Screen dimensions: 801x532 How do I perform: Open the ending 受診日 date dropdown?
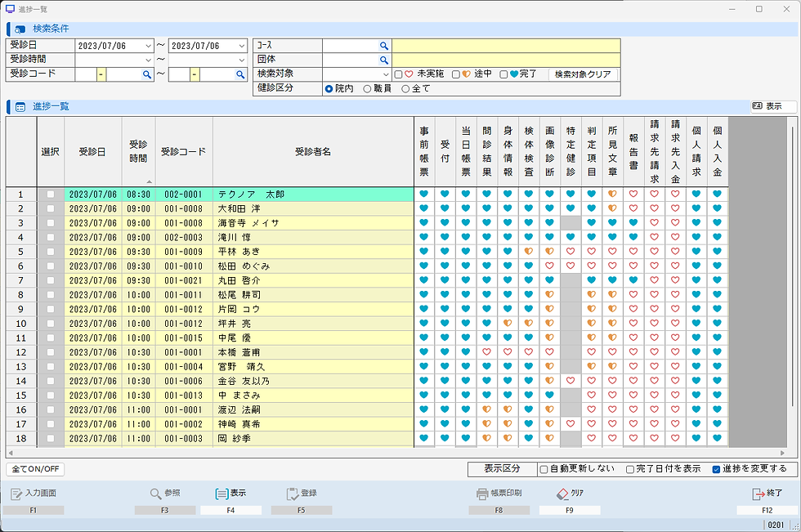click(242, 46)
